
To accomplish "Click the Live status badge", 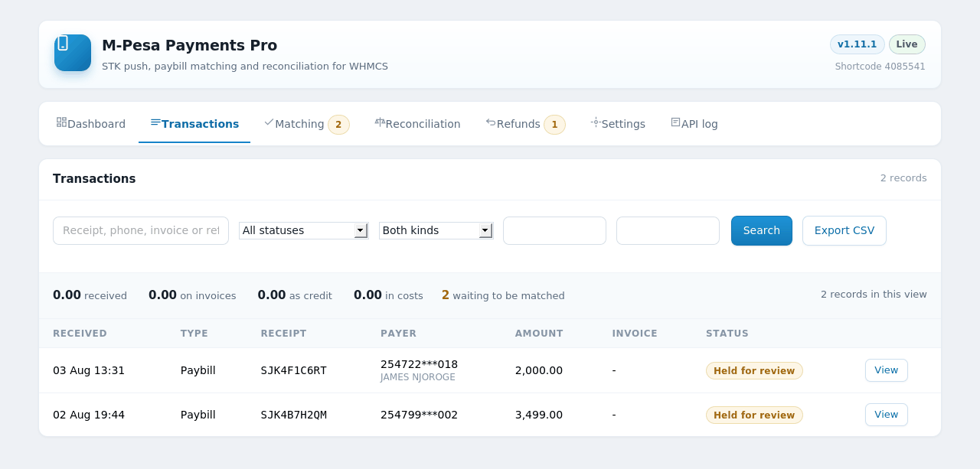I will tap(907, 44).
